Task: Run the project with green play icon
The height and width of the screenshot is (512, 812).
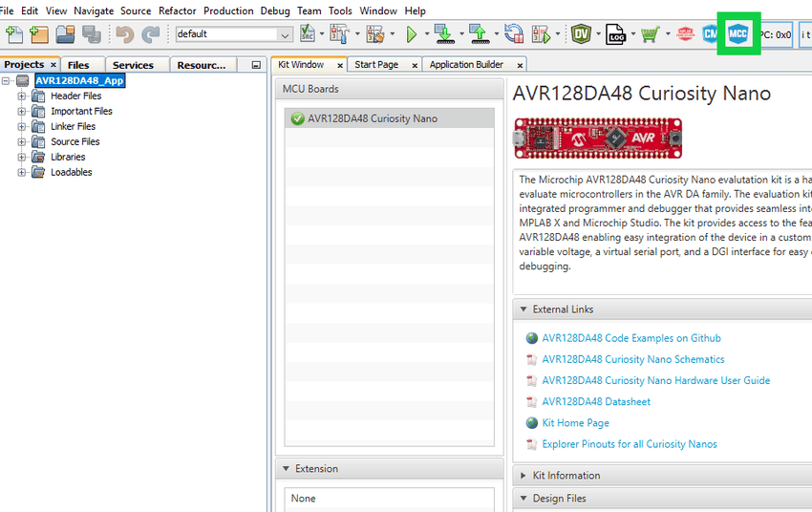Action: click(411, 34)
